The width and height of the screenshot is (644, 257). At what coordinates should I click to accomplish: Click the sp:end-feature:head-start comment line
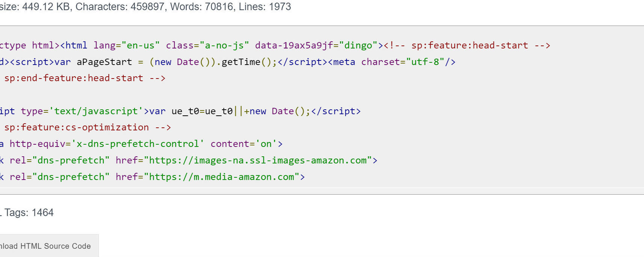click(85, 78)
